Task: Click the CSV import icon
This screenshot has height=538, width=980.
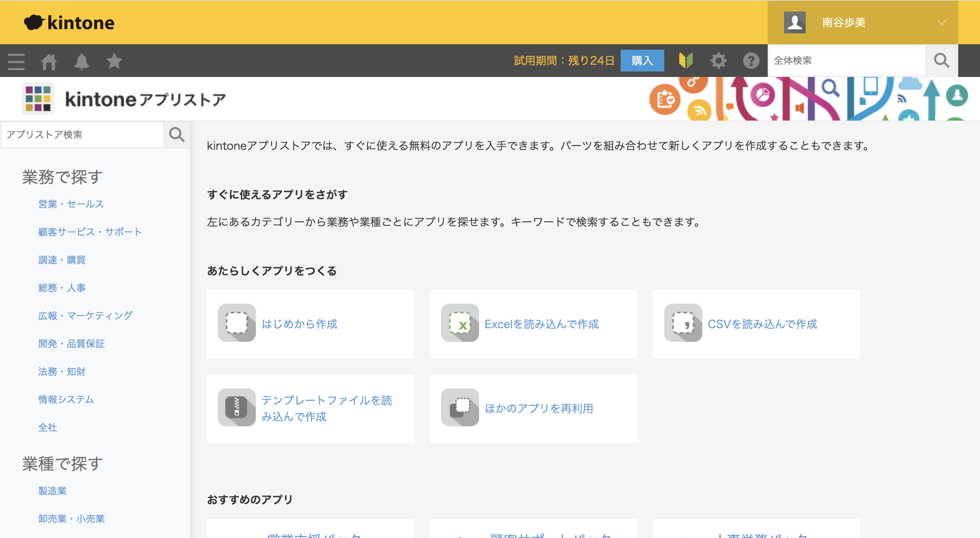Action: [x=683, y=323]
